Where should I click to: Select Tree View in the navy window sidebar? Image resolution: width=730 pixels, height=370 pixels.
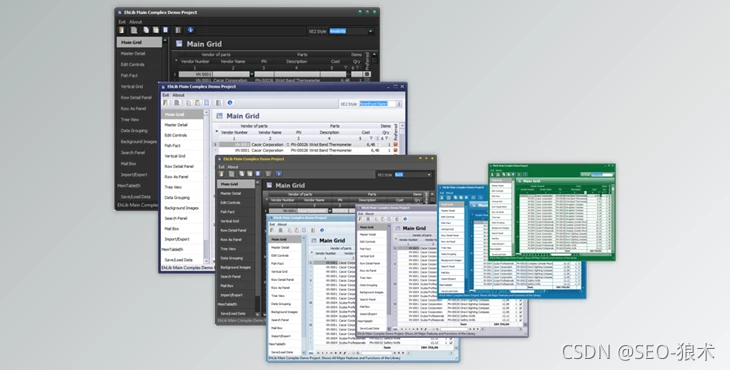click(x=173, y=187)
